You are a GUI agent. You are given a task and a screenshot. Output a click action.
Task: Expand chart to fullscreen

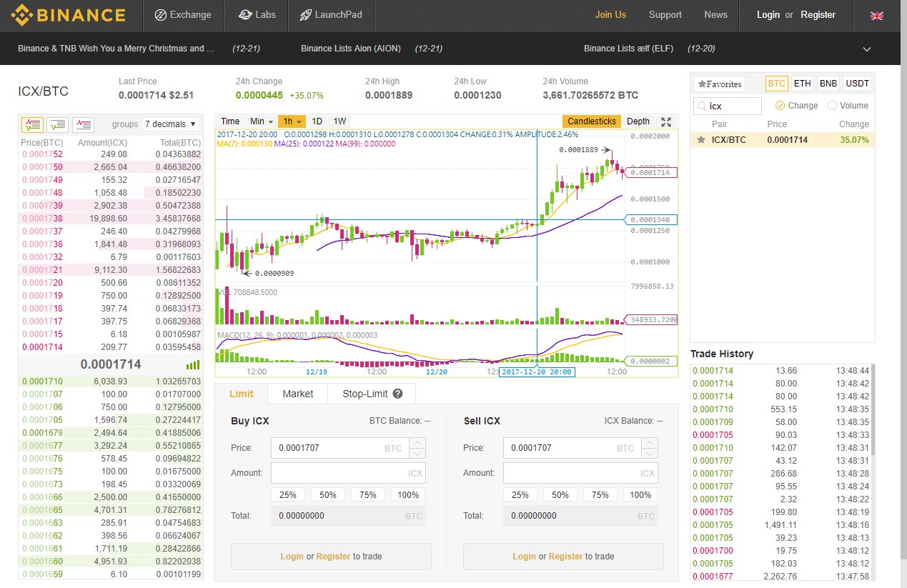[666, 121]
